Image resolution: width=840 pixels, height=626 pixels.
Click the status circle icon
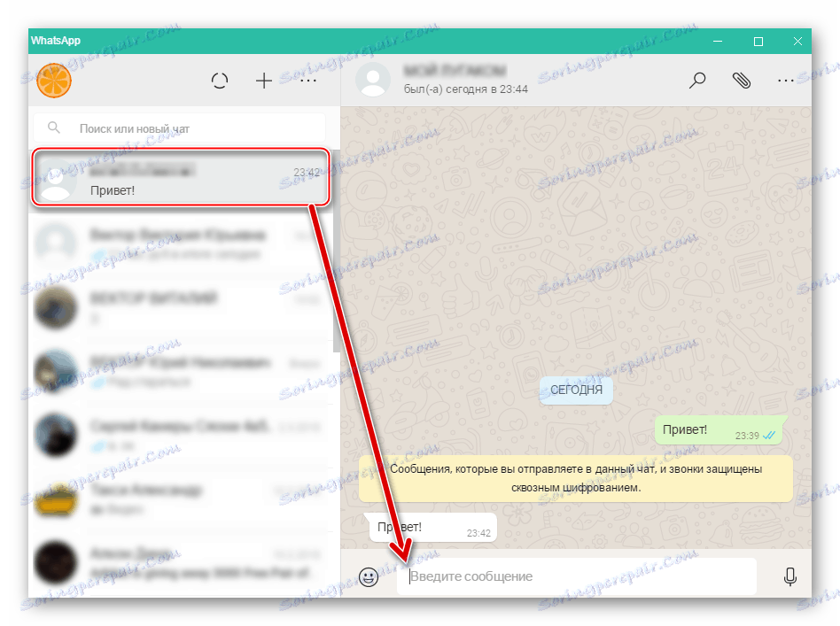pyautogui.click(x=220, y=81)
